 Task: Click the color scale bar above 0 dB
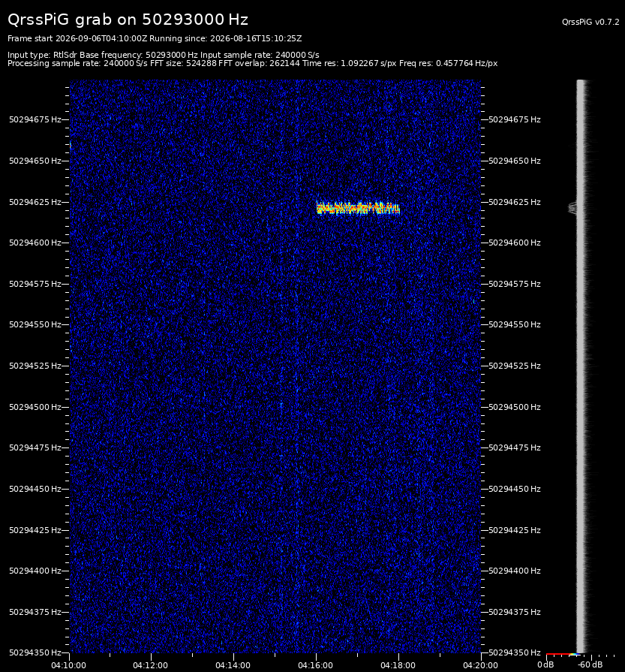(563, 654)
